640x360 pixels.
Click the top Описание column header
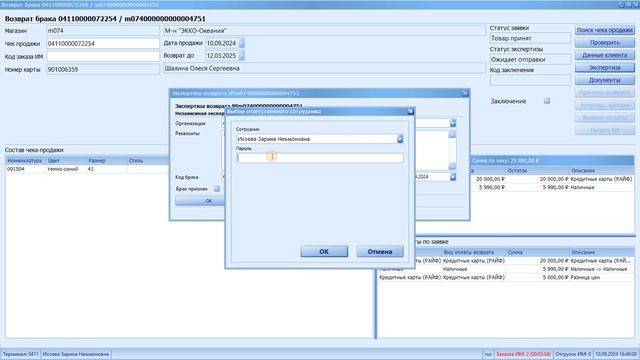[602, 171]
